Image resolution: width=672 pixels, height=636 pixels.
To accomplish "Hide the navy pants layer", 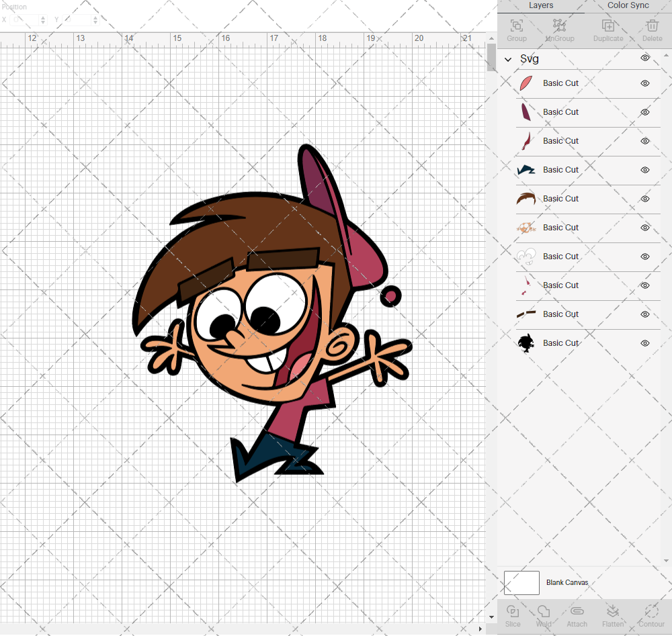I will pos(645,170).
